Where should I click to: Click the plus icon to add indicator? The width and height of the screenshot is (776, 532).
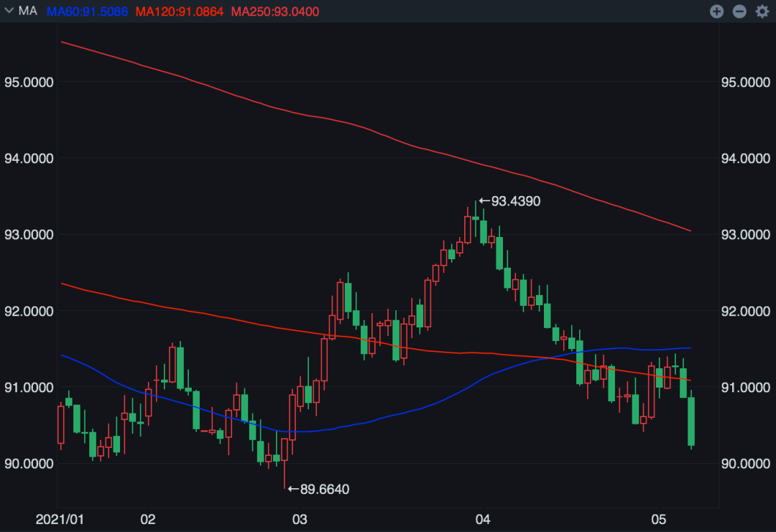click(x=716, y=11)
